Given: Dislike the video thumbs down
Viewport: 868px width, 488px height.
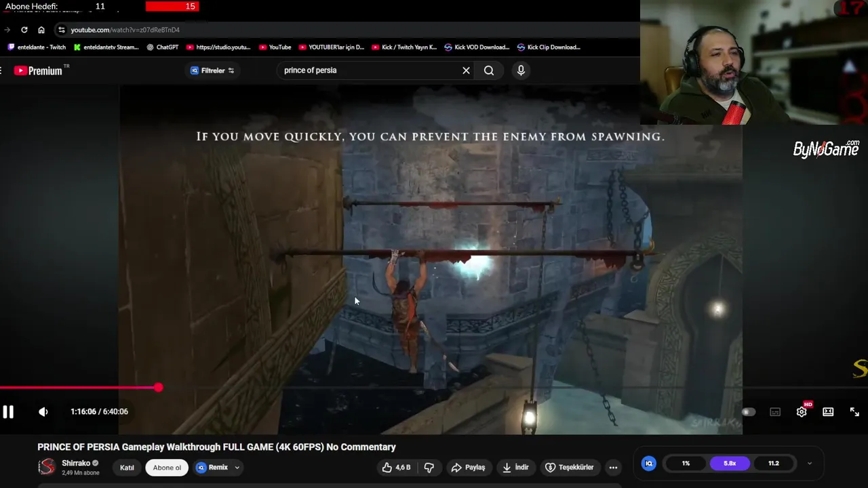Looking at the screenshot, I should click(x=429, y=468).
